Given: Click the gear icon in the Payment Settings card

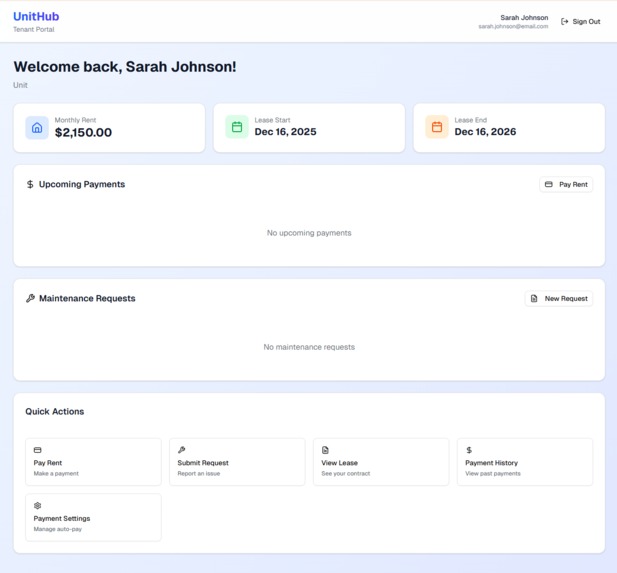Looking at the screenshot, I should 37,505.
